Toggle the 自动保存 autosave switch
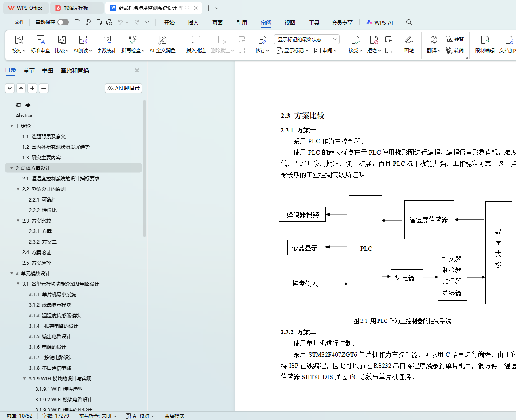The width and height of the screenshot is (516, 420). click(63, 22)
